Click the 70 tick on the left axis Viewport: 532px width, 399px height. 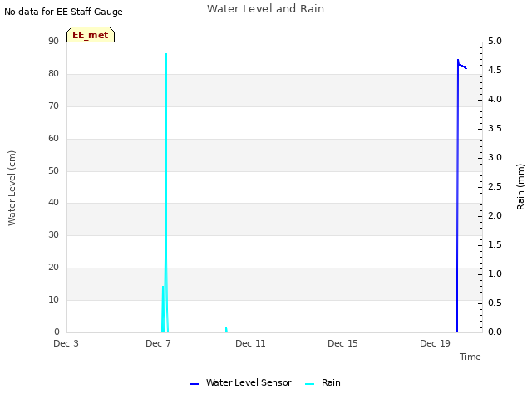[53, 106]
